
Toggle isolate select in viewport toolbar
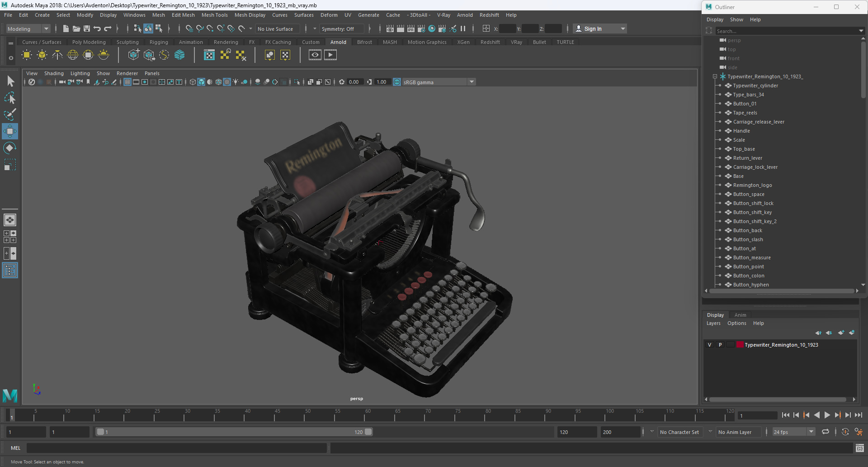297,82
